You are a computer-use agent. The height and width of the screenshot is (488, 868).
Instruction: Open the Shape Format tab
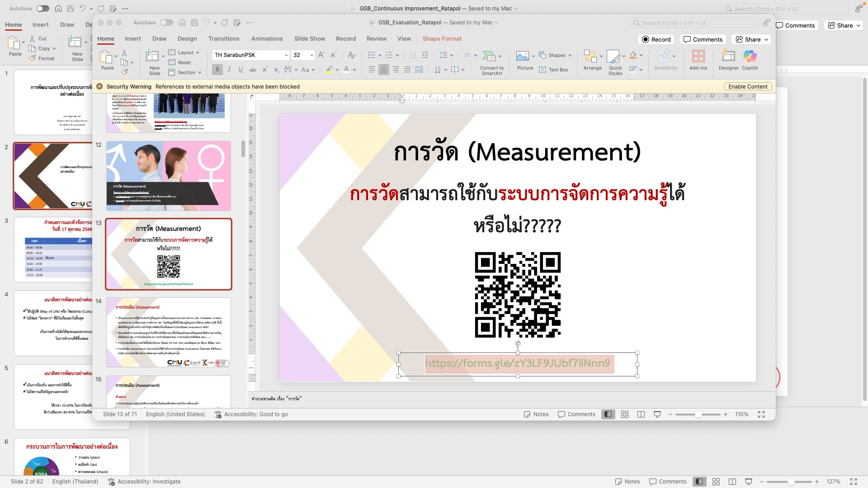coord(442,39)
